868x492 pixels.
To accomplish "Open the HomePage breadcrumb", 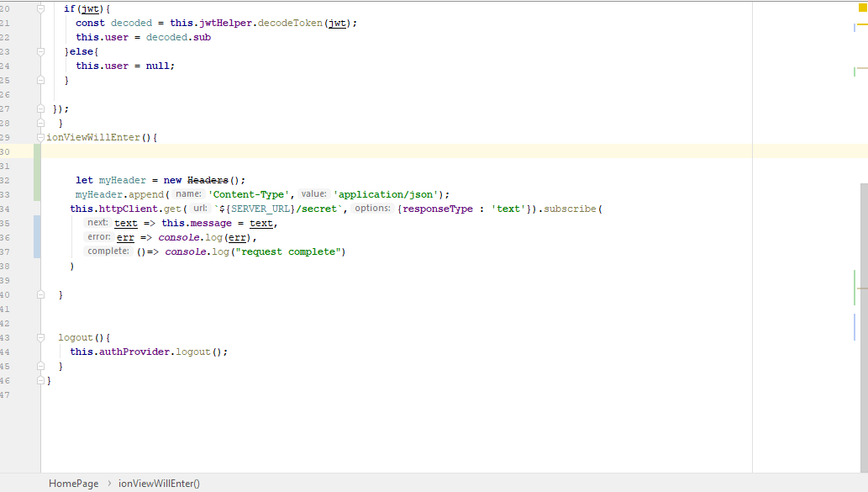I will click(x=73, y=484).
